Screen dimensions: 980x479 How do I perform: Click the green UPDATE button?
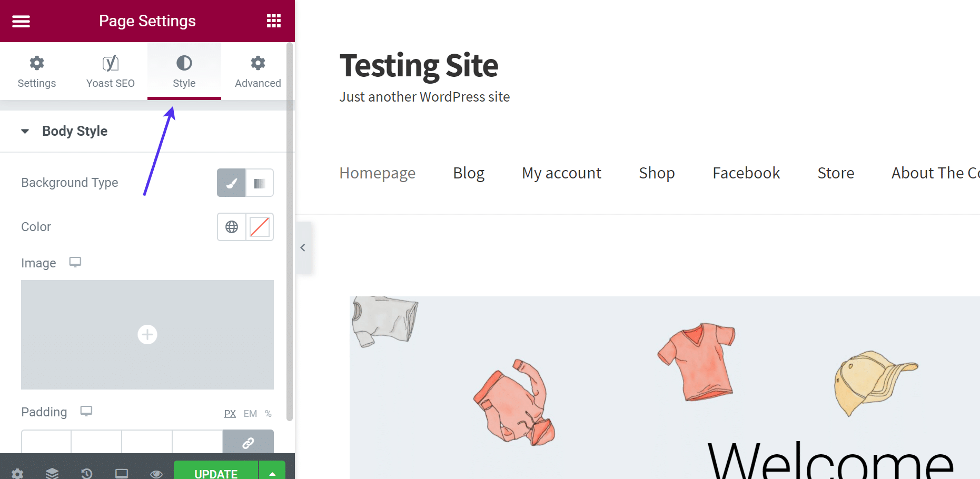(216, 472)
